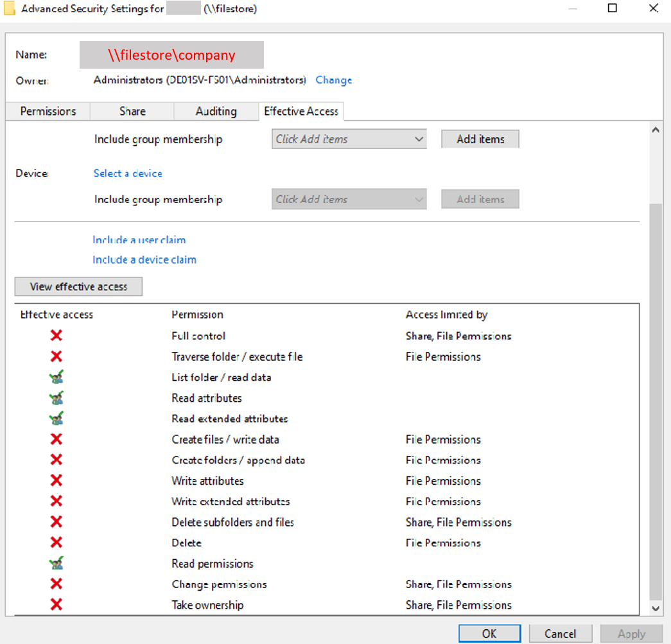Image resolution: width=671 pixels, height=644 pixels.
Task: Click the folder icon in the title bar
Action: 8,8
